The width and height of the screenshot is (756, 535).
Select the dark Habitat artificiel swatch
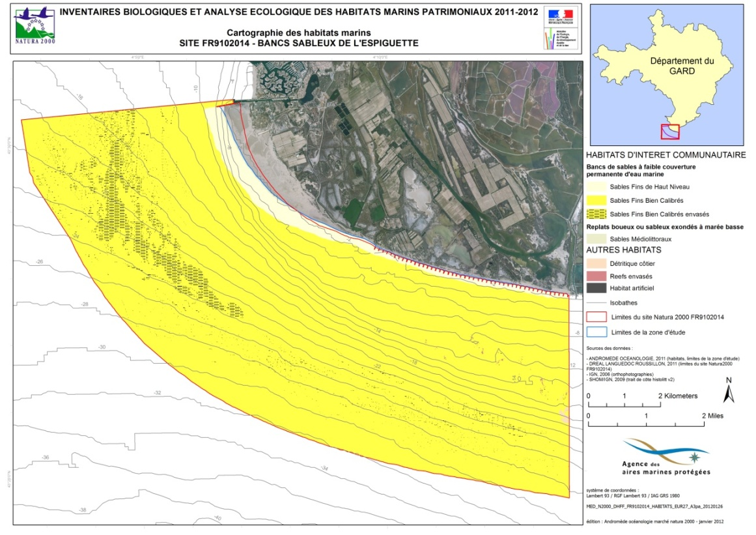(596, 288)
